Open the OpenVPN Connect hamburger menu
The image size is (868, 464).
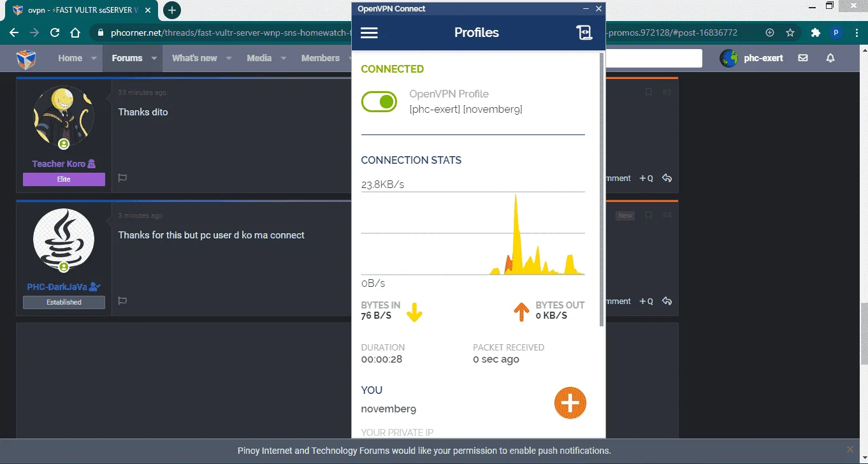pyautogui.click(x=369, y=33)
